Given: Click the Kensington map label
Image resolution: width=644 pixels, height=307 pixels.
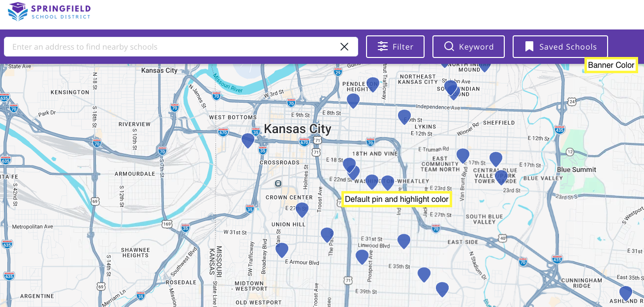Looking at the screenshot, I should [x=70, y=92].
